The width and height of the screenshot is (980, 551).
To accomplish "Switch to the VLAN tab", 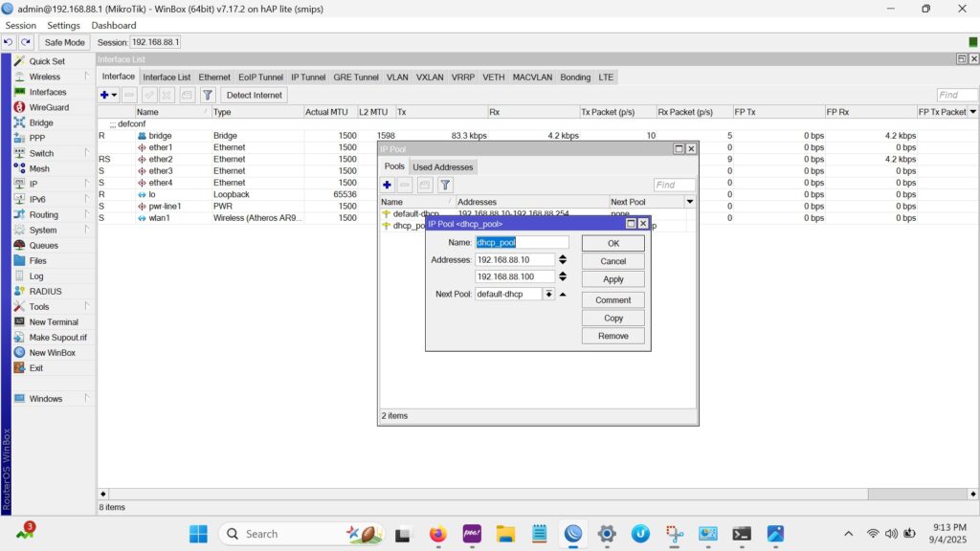I will coord(397,77).
